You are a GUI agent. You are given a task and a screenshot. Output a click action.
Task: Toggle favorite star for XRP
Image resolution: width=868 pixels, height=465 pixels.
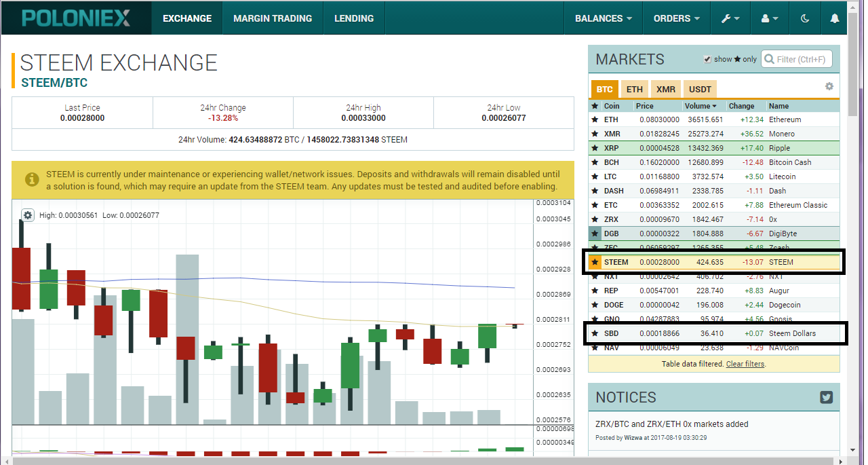(x=595, y=148)
